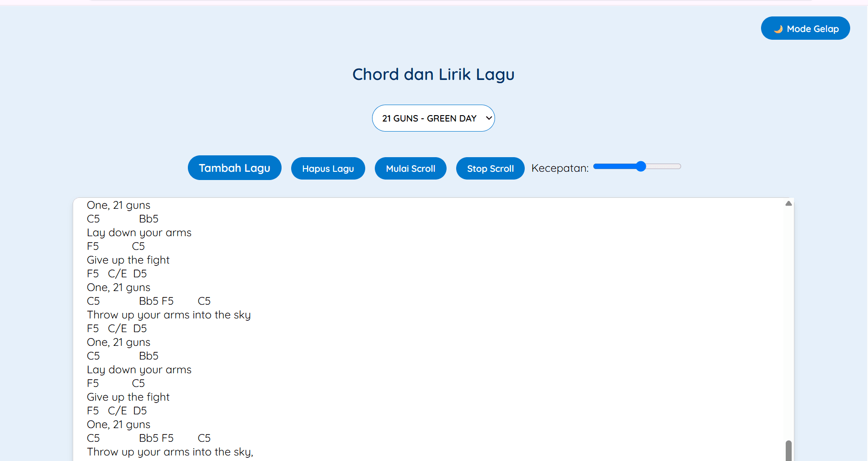
Task: Open the 21 GUNS - GREEN DAY dropdown
Action: click(433, 118)
